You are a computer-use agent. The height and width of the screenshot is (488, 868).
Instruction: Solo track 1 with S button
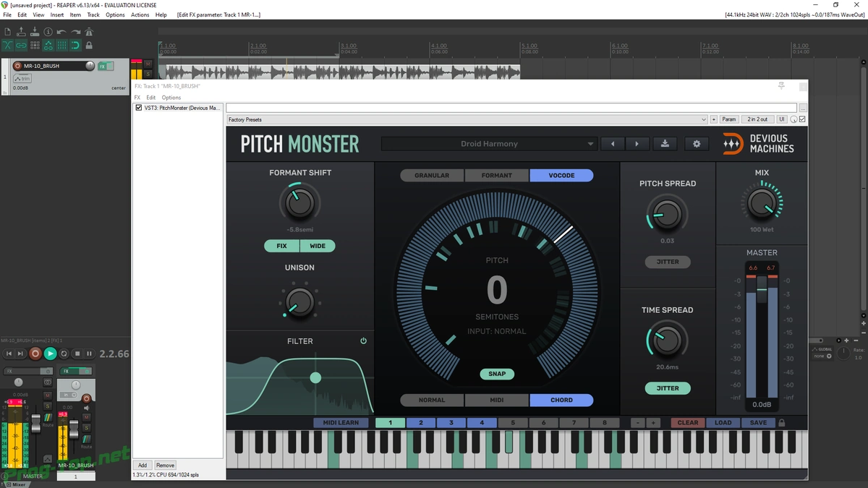(x=148, y=74)
